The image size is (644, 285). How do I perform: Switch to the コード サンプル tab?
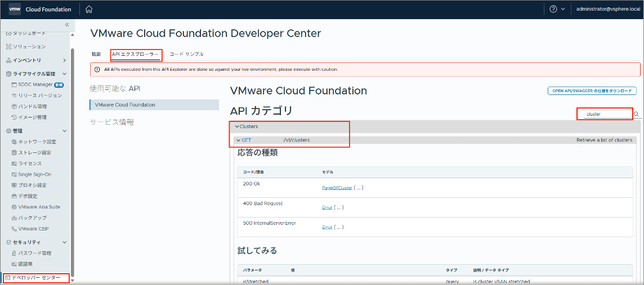(186, 54)
